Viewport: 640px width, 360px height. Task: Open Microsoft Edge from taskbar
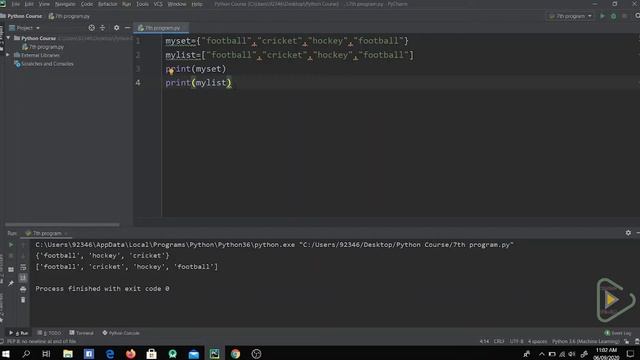point(110,353)
